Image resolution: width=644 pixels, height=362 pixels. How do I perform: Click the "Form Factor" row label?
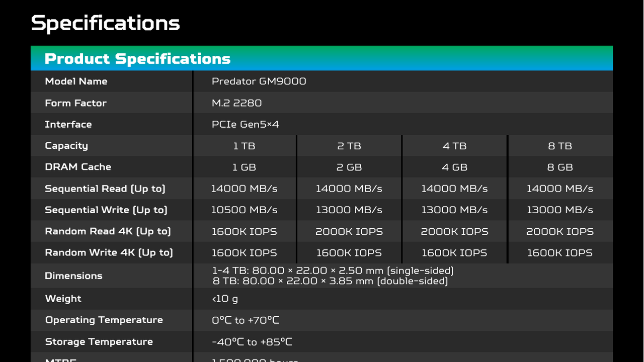(x=75, y=103)
